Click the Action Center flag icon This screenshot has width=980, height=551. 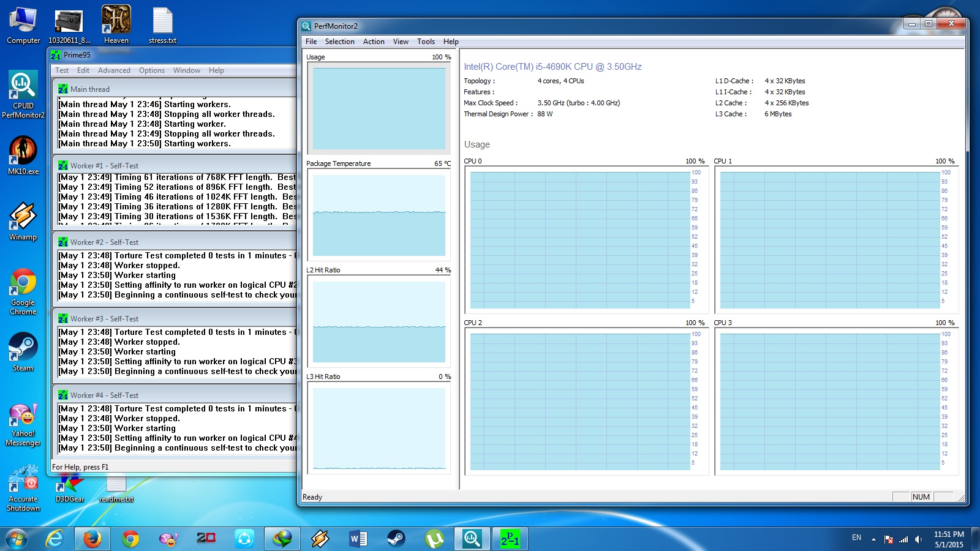[x=889, y=539]
